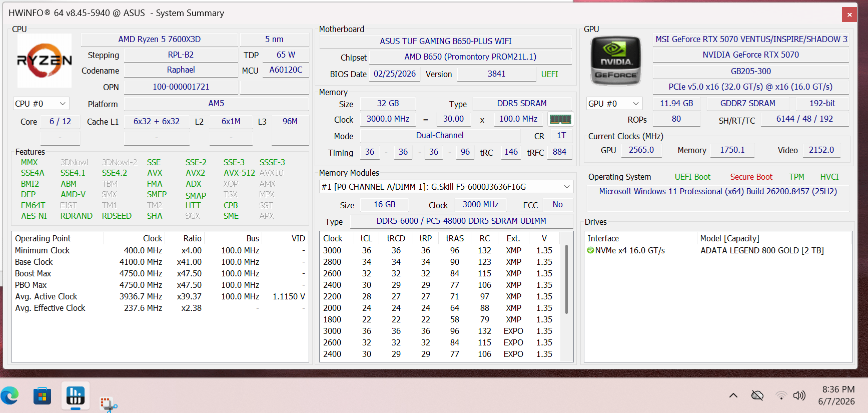Click the 16 GB module size value

[384, 205]
